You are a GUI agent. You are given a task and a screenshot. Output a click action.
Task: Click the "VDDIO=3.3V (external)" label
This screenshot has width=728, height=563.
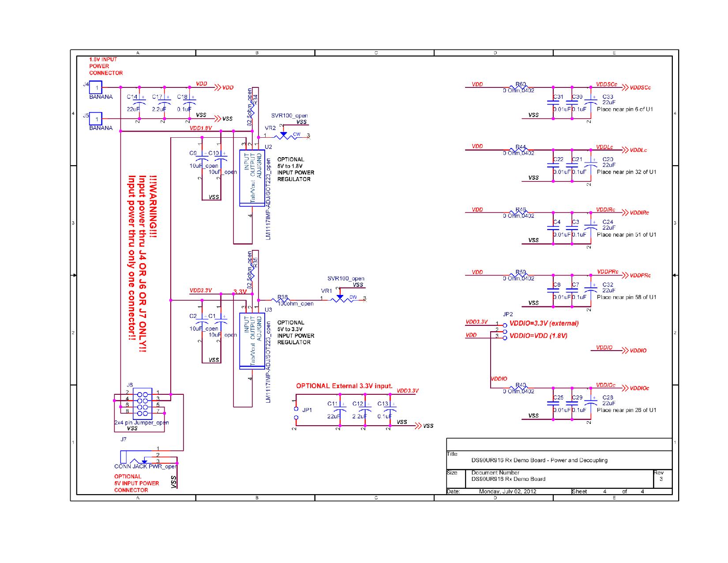tap(544, 323)
